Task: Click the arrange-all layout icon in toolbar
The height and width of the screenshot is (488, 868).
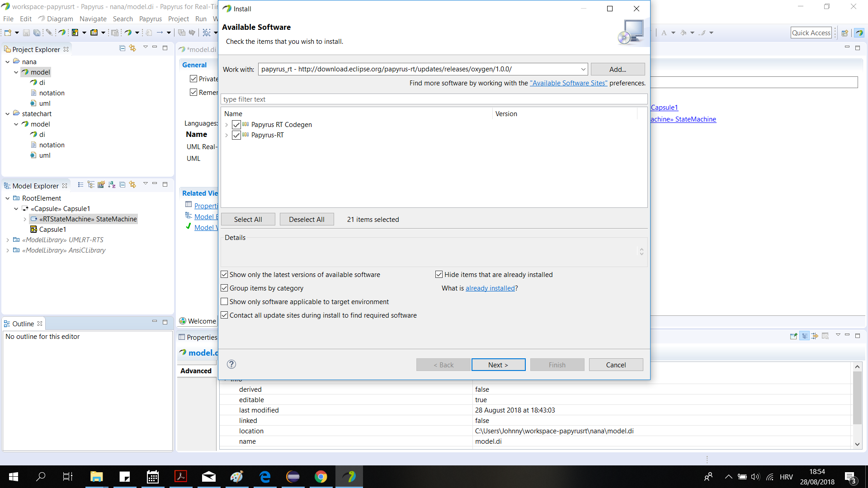Action: point(207,33)
